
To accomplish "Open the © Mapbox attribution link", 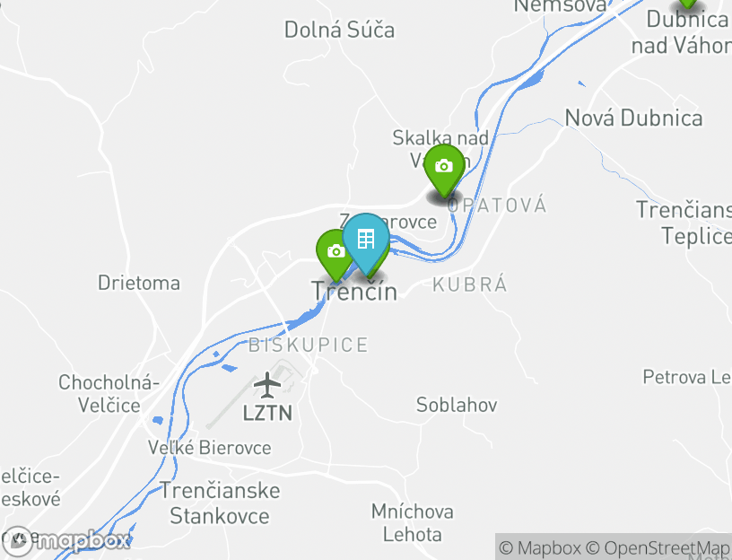I will click(540, 547).
